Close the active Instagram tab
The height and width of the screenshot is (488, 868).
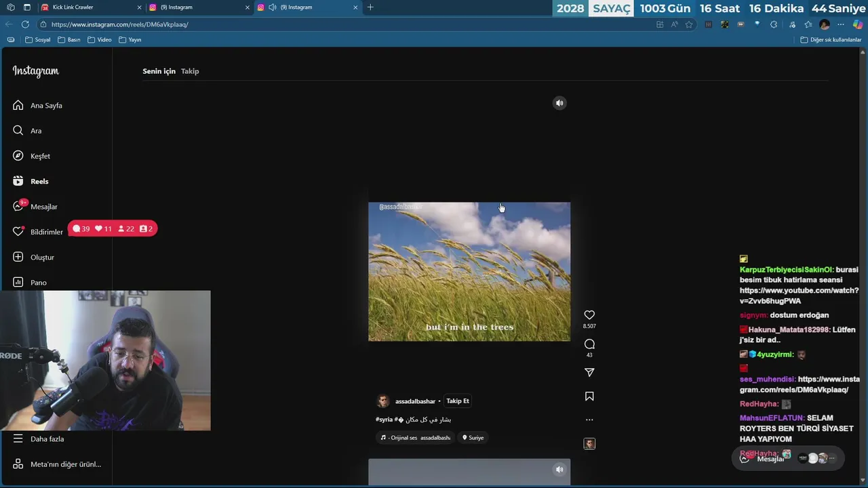[x=355, y=7]
